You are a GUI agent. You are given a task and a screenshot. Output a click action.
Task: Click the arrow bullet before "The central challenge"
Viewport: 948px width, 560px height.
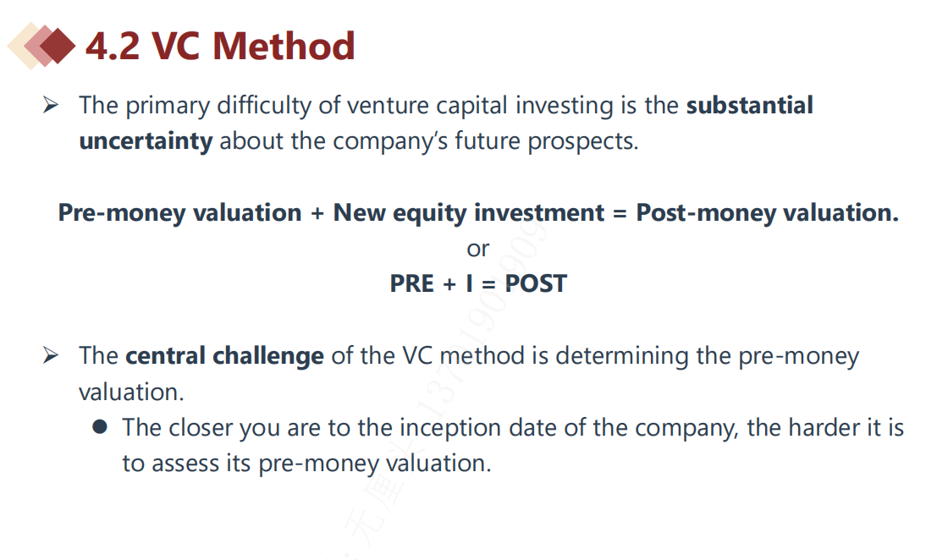point(52,356)
